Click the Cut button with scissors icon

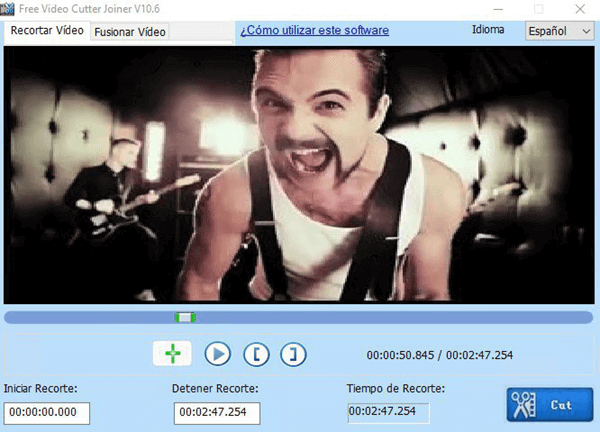548,405
